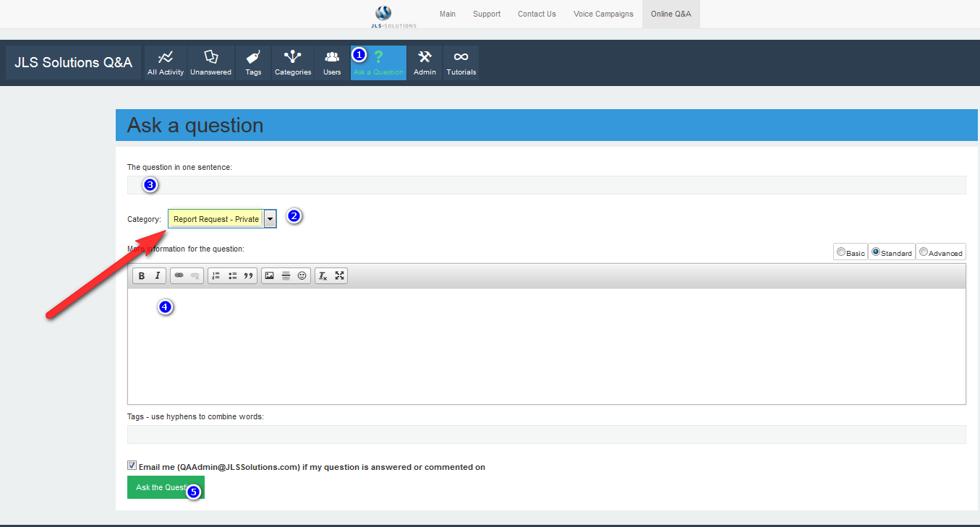
Task: Toggle bold formatting in editor
Action: pyautogui.click(x=142, y=275)
